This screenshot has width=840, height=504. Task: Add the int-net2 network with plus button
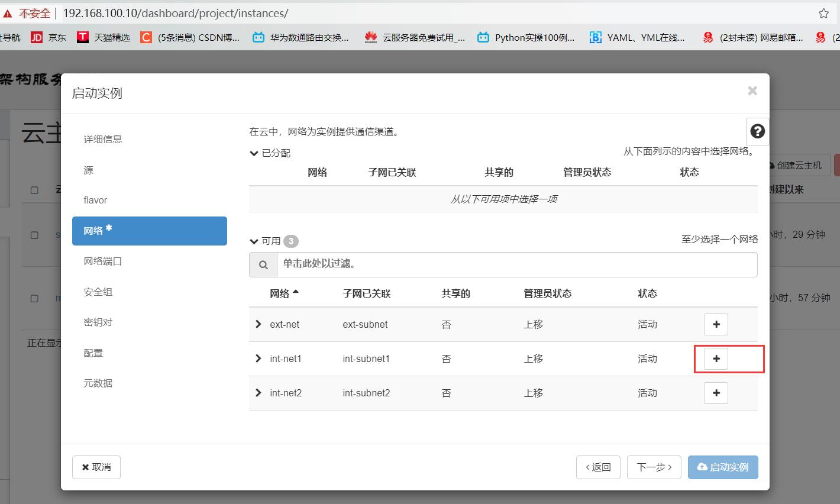pos(716,393)
